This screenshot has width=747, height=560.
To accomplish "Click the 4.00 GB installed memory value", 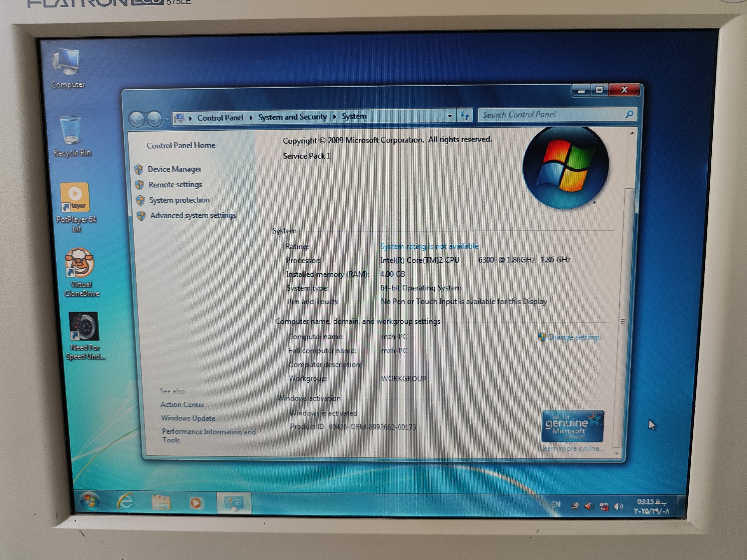I will pyautogui.click(x=392, y=274).
